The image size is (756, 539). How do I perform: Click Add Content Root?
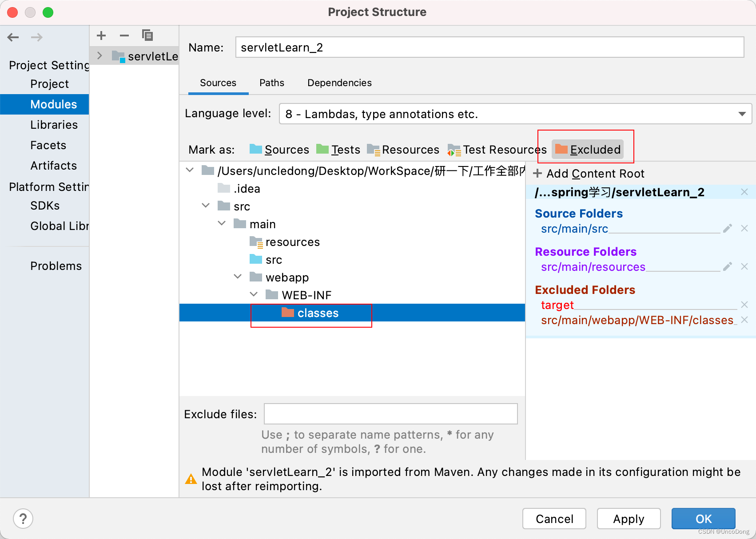589,174
